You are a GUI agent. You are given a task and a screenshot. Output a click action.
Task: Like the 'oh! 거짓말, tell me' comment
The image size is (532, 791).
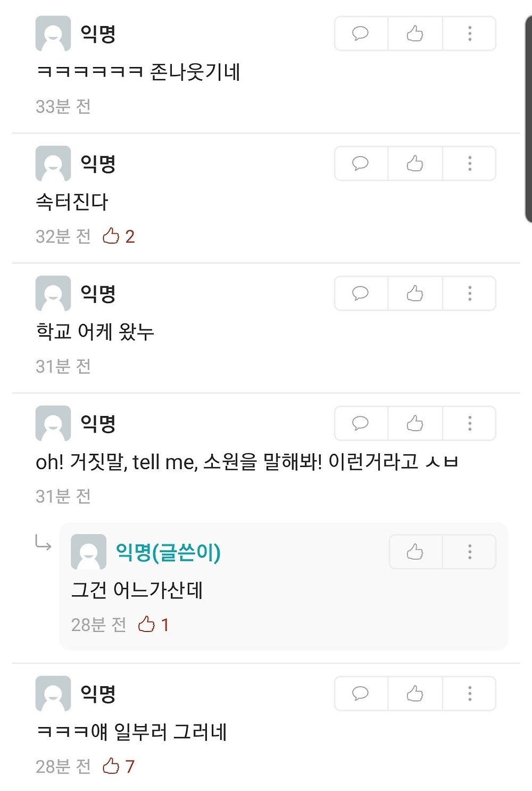click(x=415, y=423)
